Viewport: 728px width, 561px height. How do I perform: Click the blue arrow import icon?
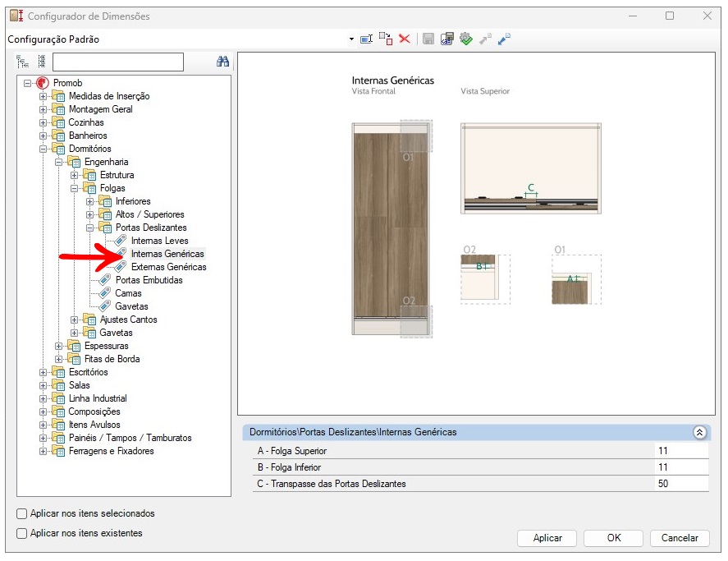pyautogui.click(x=504, y=39)
